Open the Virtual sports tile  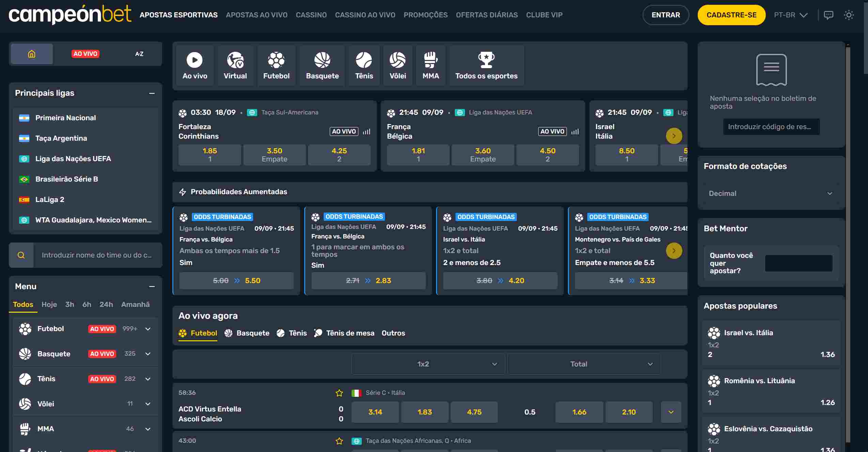[x=235, y=66]
